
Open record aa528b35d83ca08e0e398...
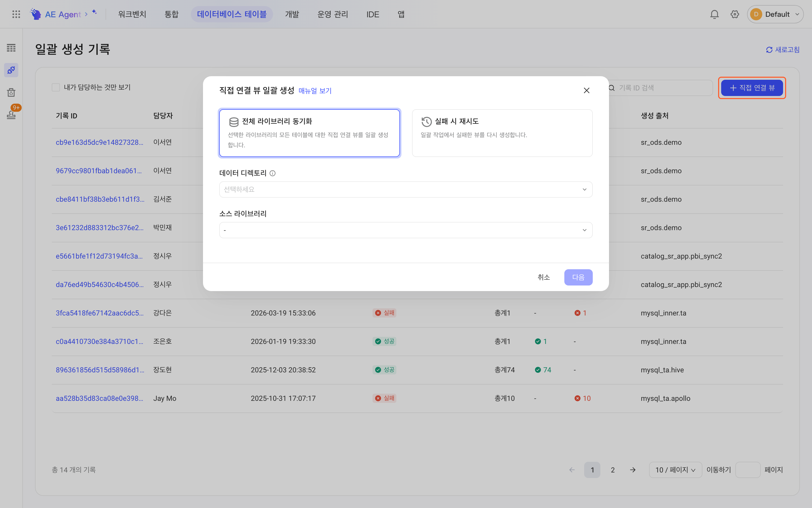(x=100, y=398)
